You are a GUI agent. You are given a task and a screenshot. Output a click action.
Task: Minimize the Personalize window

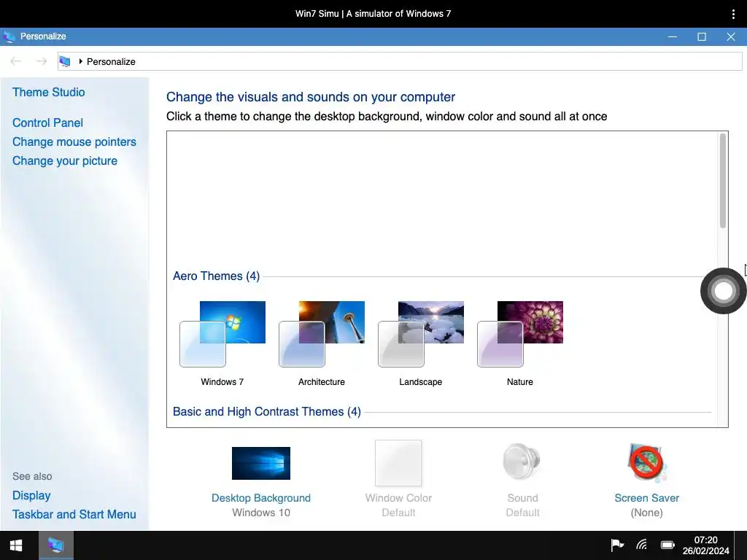[x=673, y=36]
